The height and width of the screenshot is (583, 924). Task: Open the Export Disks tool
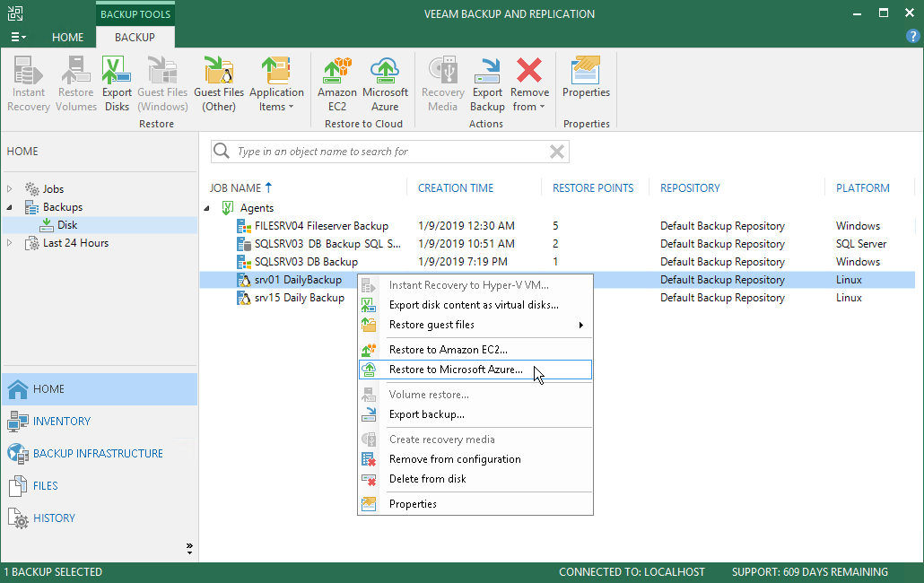pyautogui.click(x=117, y=83)
